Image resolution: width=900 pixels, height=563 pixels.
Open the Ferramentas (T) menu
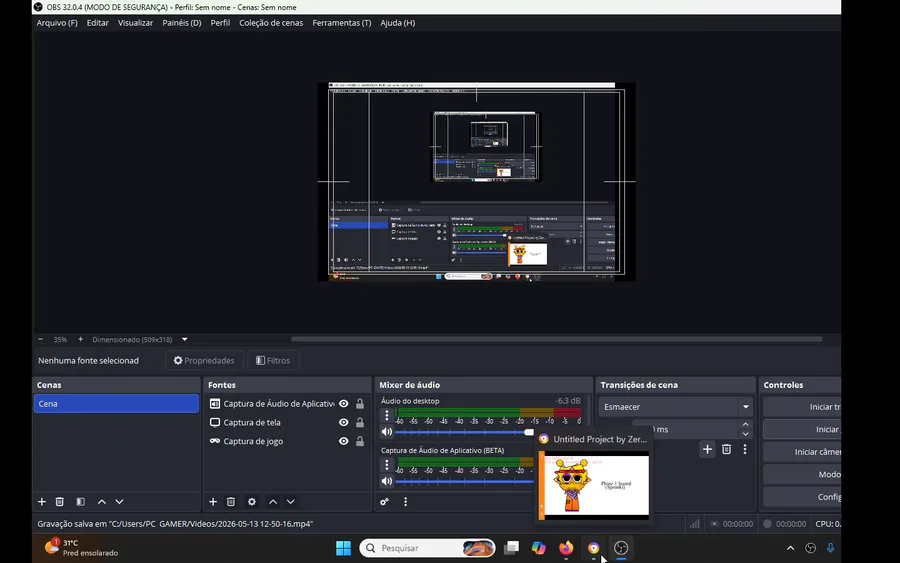click(342, 23)
